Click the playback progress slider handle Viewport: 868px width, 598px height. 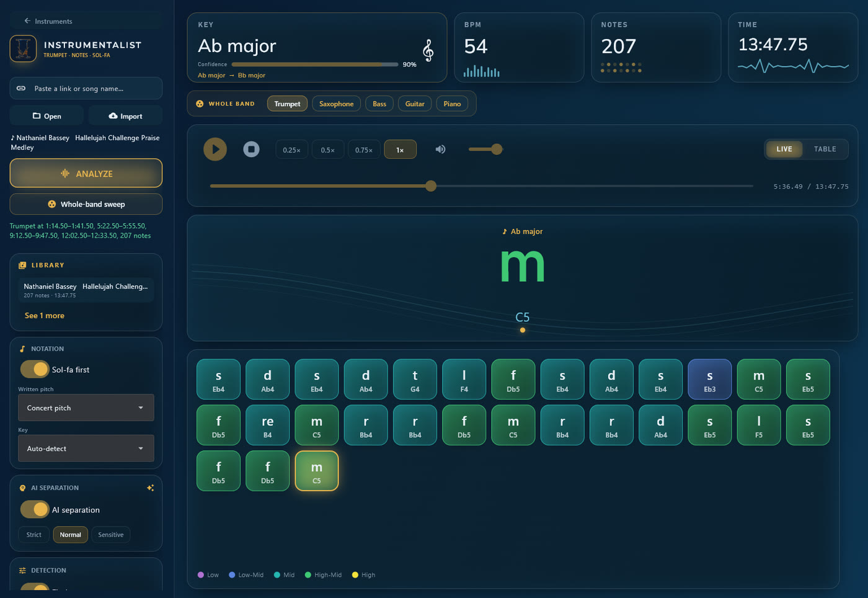pos(431,185)
